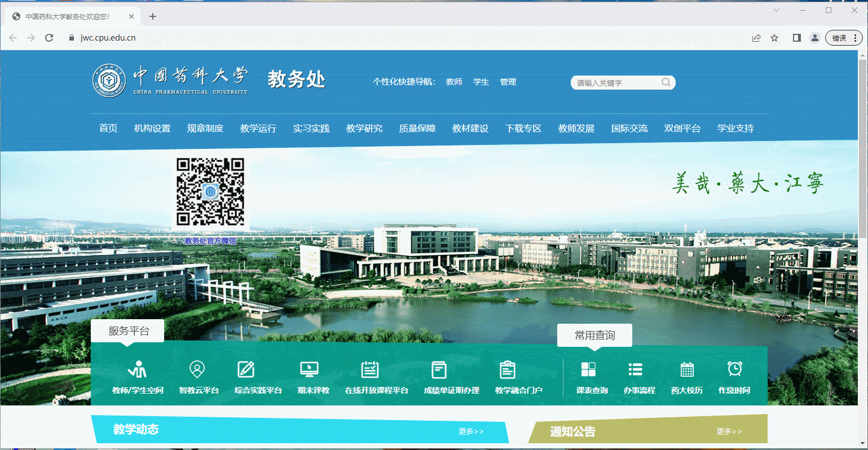
Task: Expand the 机构设置 navigation menu
Action: click(x=152, y=129)
